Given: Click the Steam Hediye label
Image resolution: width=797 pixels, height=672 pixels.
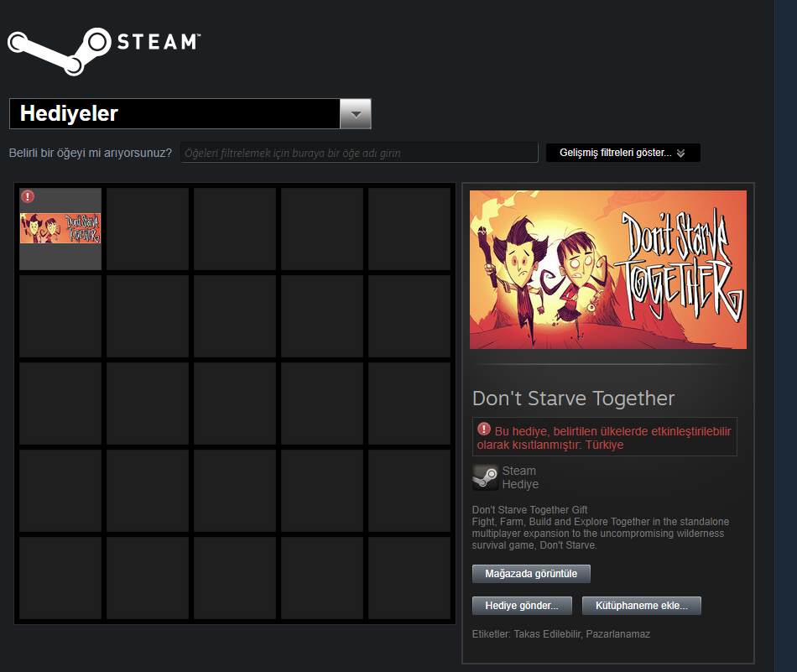Looking at the screenshot, I should 520,477.
